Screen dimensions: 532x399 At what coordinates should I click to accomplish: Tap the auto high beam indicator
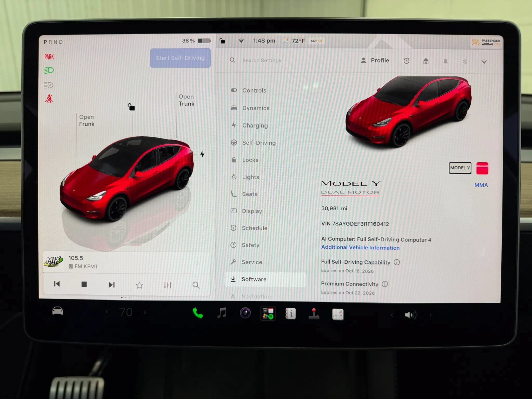(x=49, y=85)
